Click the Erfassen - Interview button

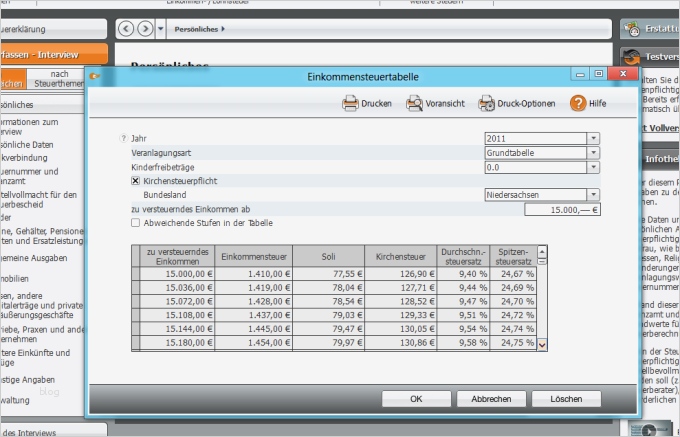pos(54,55)
